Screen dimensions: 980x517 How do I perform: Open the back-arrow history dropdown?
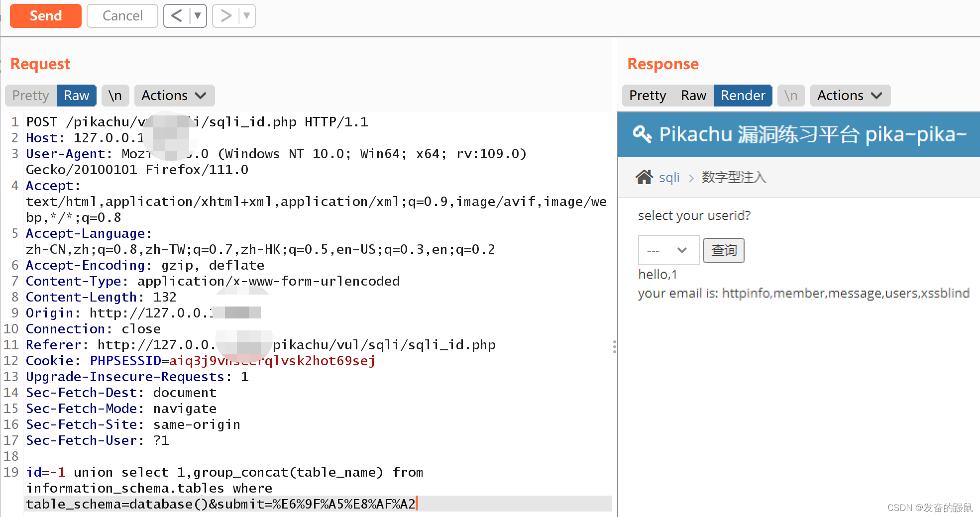pos(198,15)
